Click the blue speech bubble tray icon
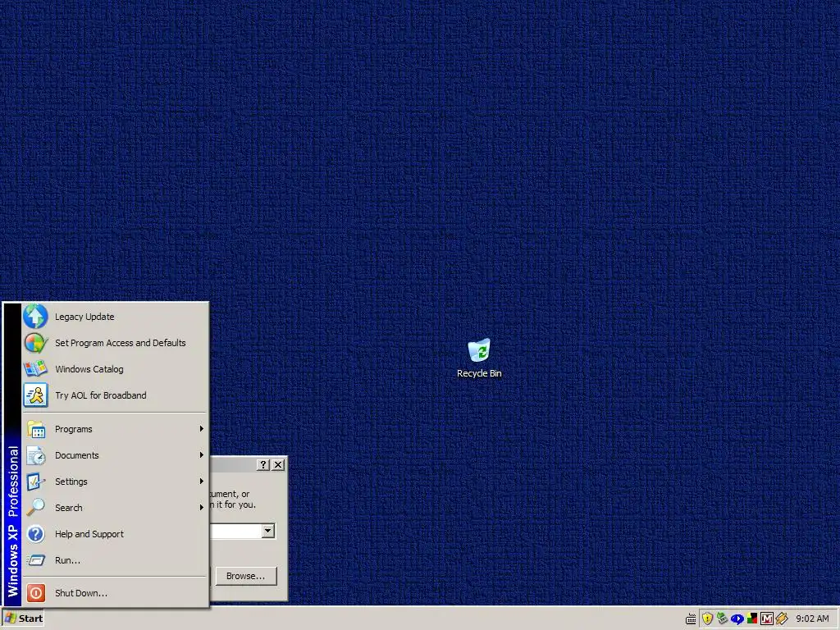Viewport: 840px width, 630px height. tap(737, 619)
